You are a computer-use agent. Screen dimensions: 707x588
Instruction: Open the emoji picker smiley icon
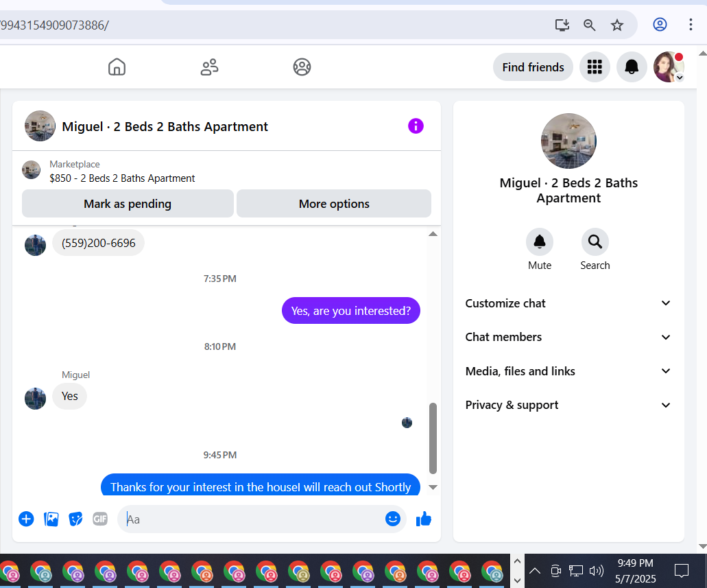point(393,519)
